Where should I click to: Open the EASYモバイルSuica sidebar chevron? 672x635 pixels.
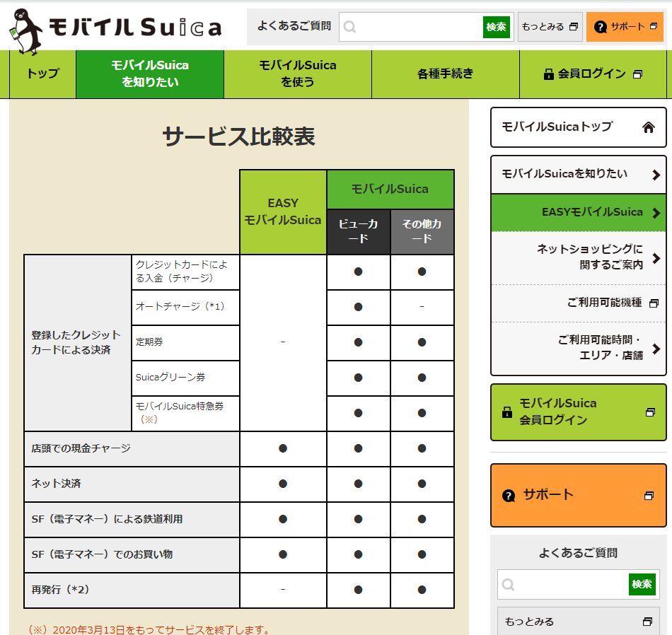pyautogui.click(x=656, y=212)
